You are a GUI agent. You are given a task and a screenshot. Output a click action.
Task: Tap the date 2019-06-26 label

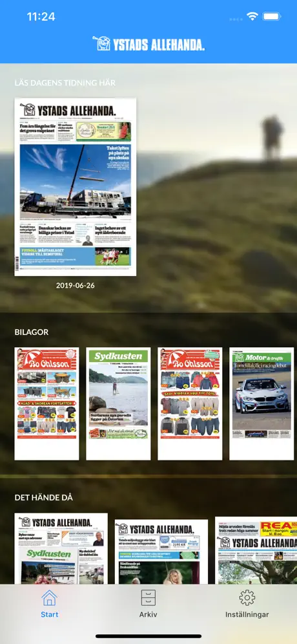pos(76,285)
